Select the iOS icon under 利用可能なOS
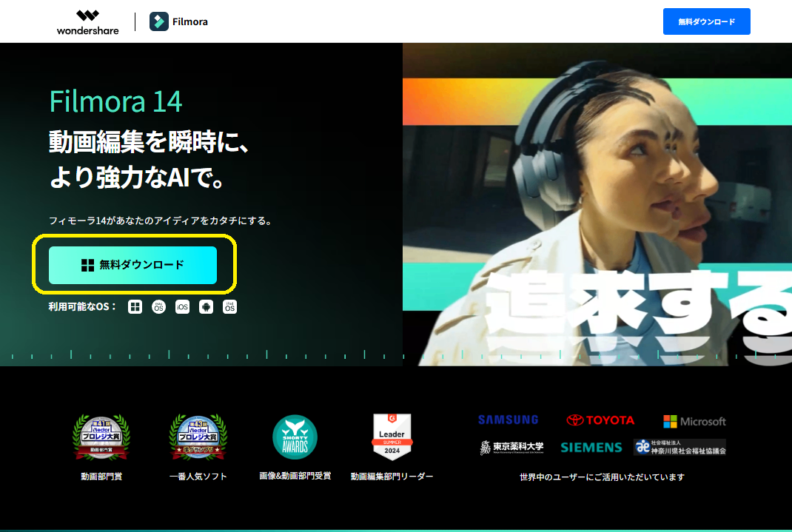This screenshot has height=532, width=792. (182, 307)
